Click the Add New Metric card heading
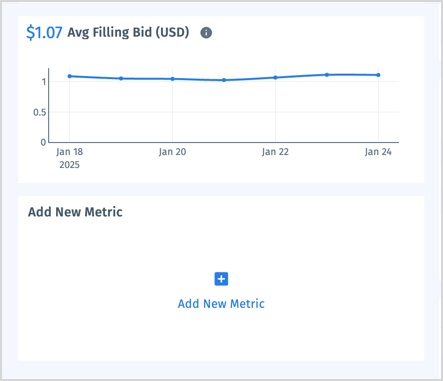This screenshot has height=381, width=443. (75, 212)
